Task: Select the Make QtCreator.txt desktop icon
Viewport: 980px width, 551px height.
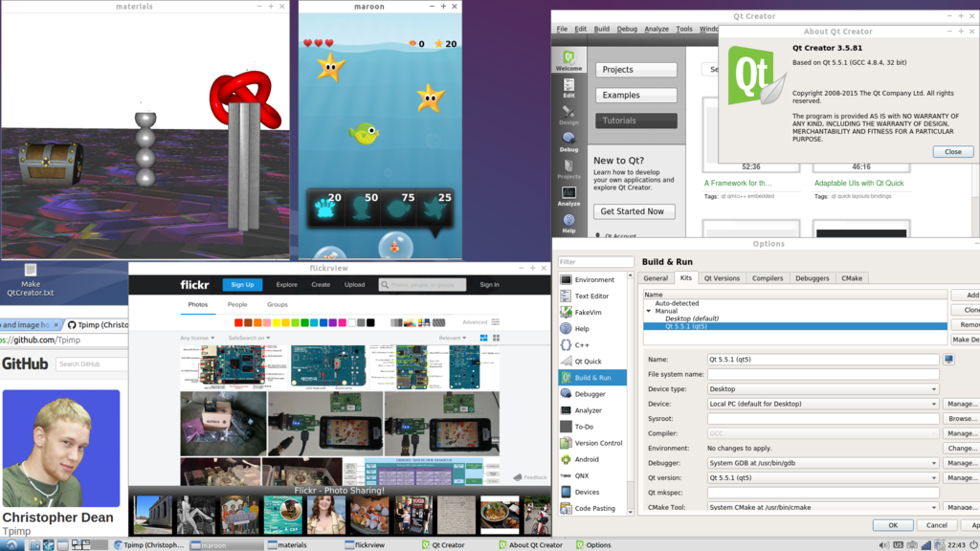Action: [x=30, y=280]
